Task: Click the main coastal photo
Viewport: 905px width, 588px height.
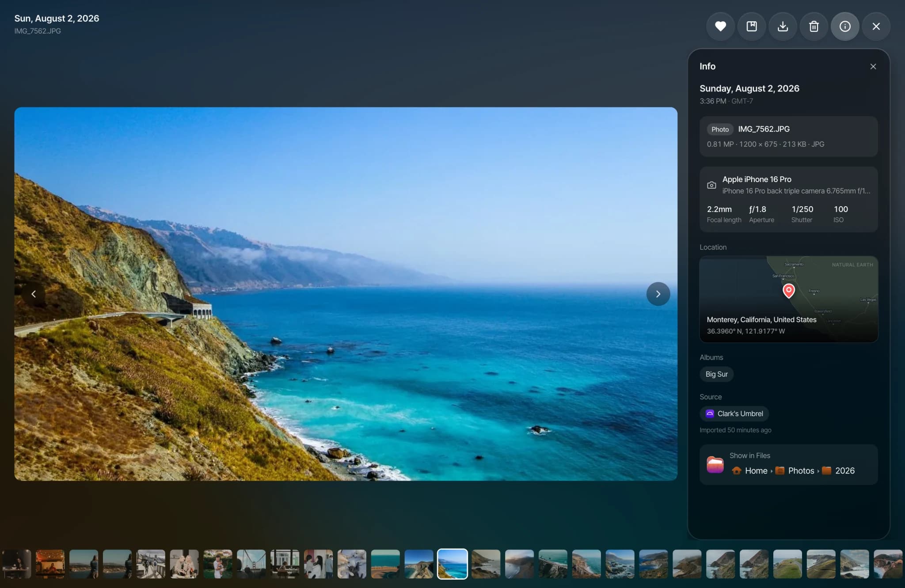Action: (346, 294)
